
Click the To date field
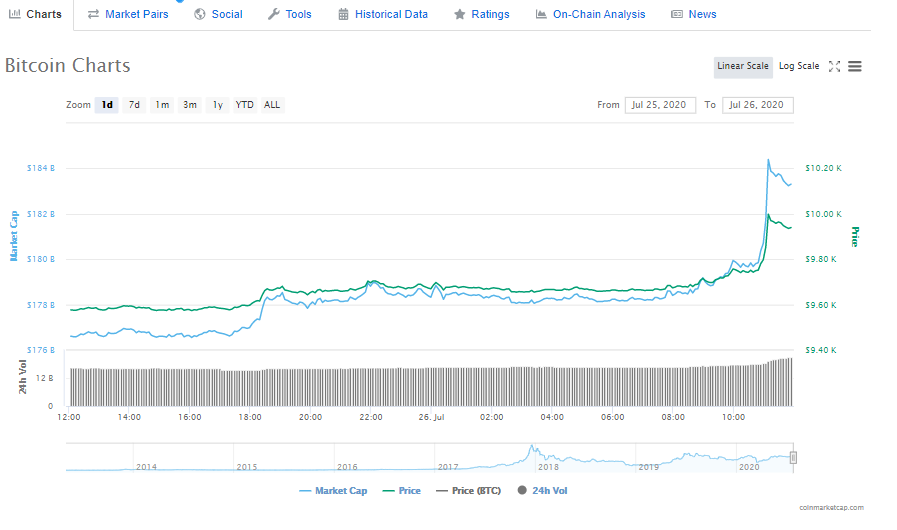(x=757, y=105)
